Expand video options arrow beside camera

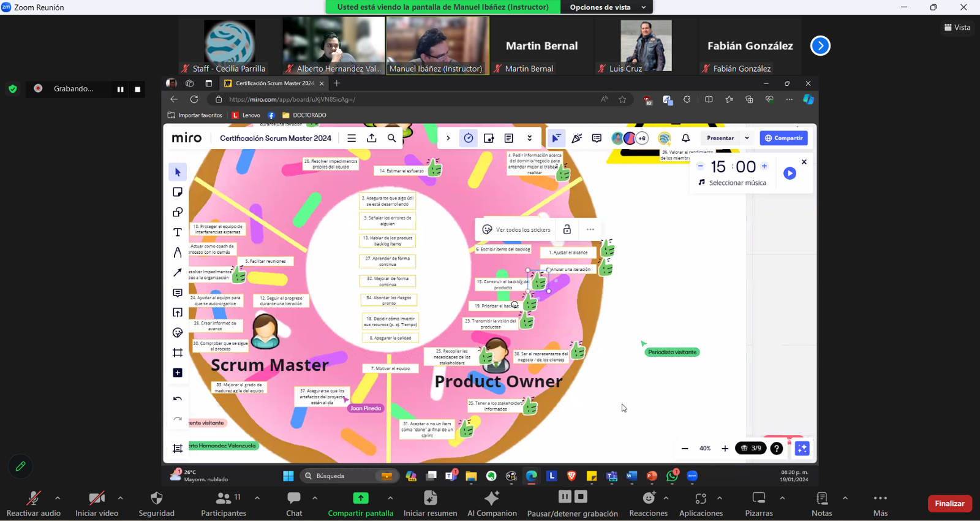pyautogui.click(x=120, y=498)
